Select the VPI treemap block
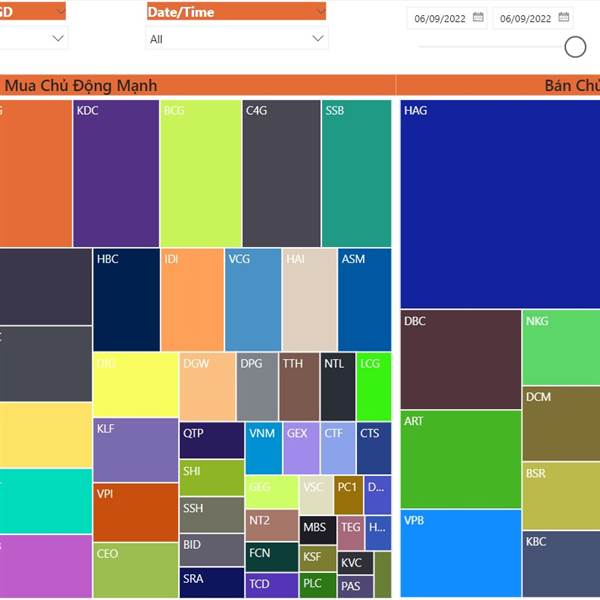The height and width of the screenshot is (600, 600). (136, 512)
